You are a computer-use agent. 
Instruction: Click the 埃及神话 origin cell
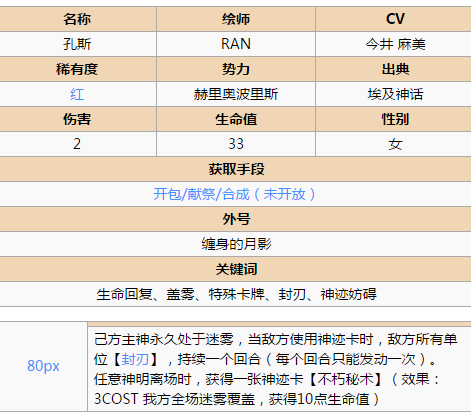click(394, 94)
